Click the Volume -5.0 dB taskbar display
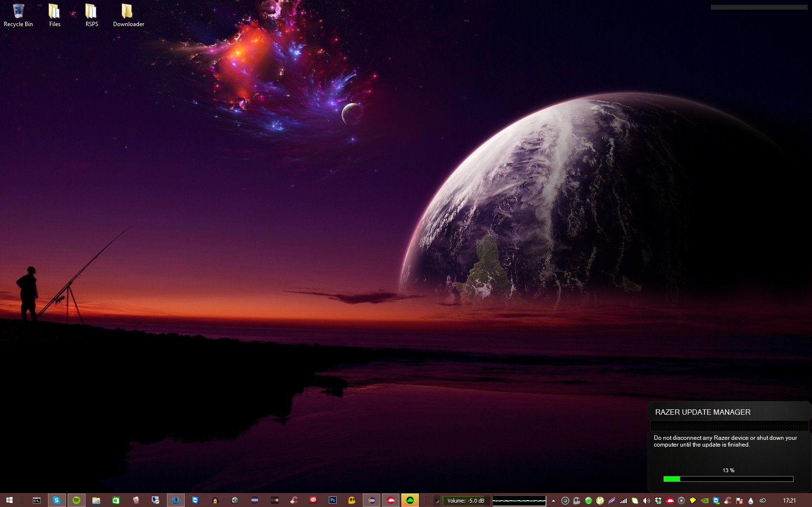Image resolution: width=812 pixels, height=507 pixels. click(465, 501)
